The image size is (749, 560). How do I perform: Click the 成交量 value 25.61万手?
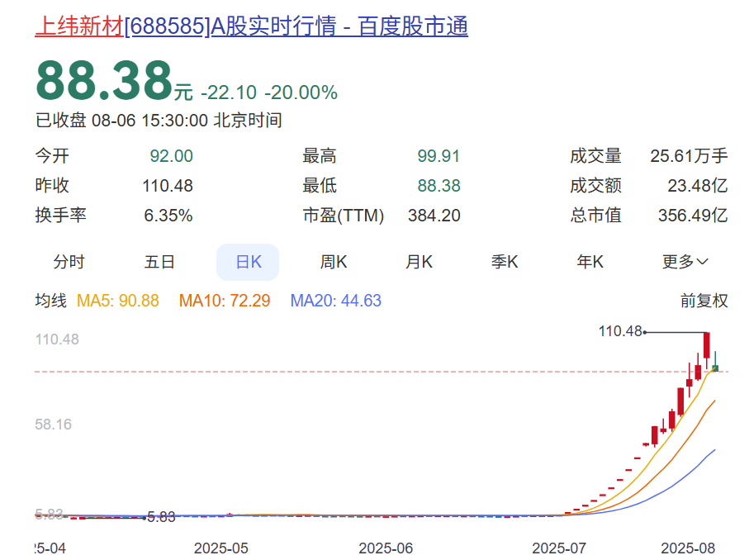click(689, 156)
